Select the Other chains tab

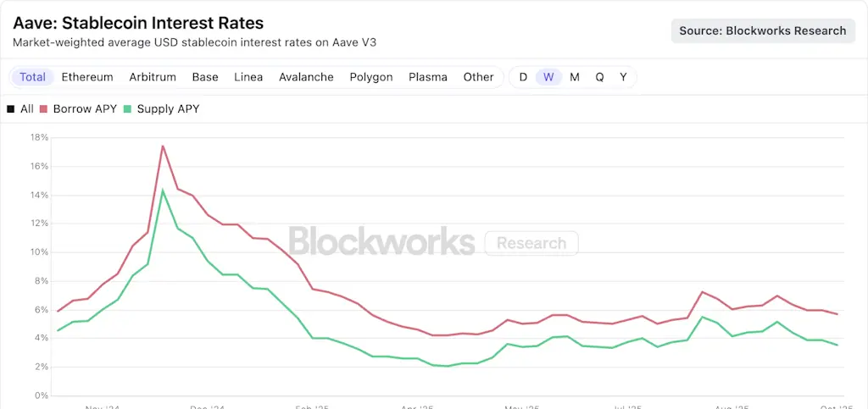[x=478, y=77]
